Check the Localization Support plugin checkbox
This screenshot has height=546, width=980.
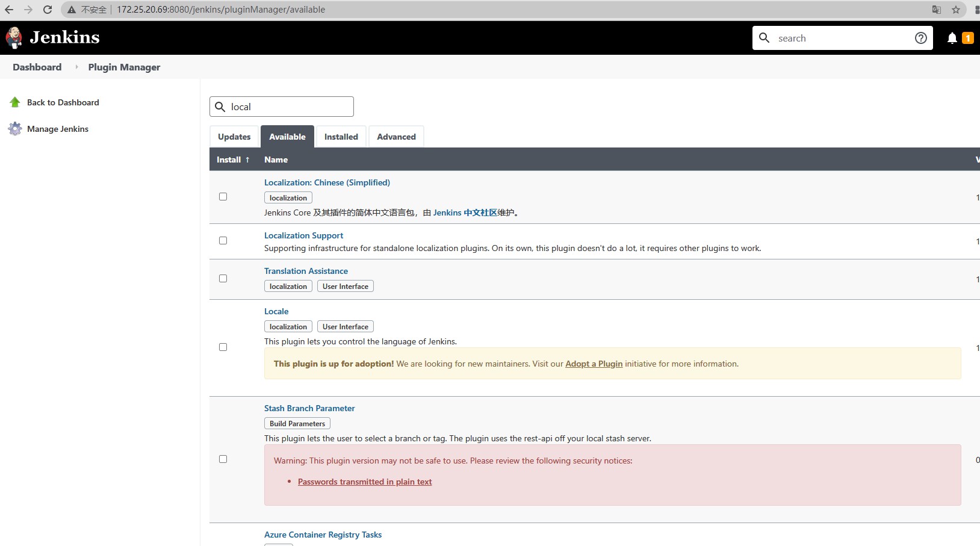tap(223, 241)
